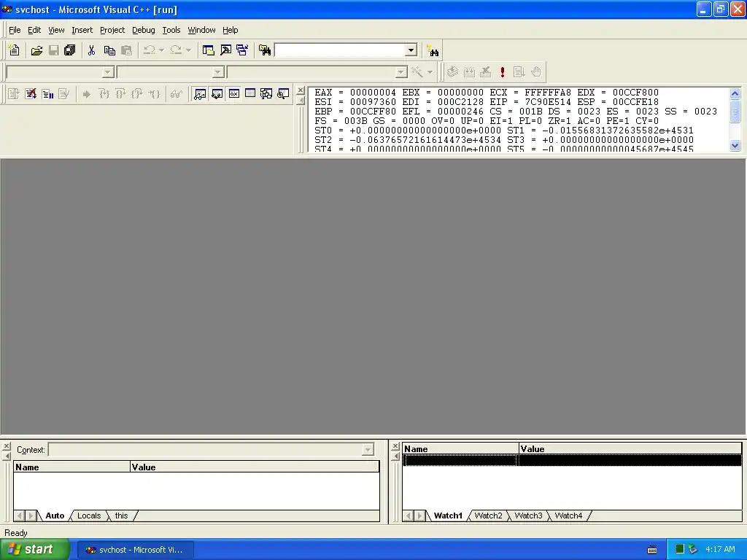Open the Project menu
This screenshot has height=560, width=747.
point(112,30)
